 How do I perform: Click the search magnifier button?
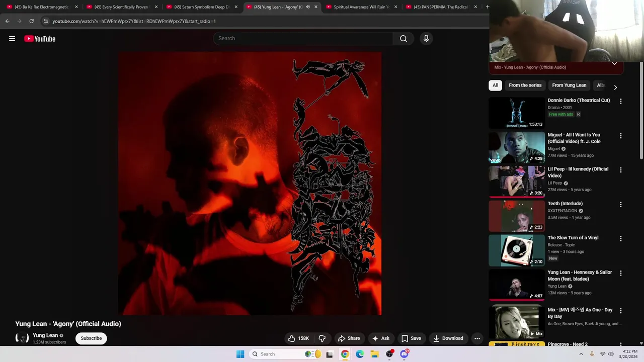[404, 39]
